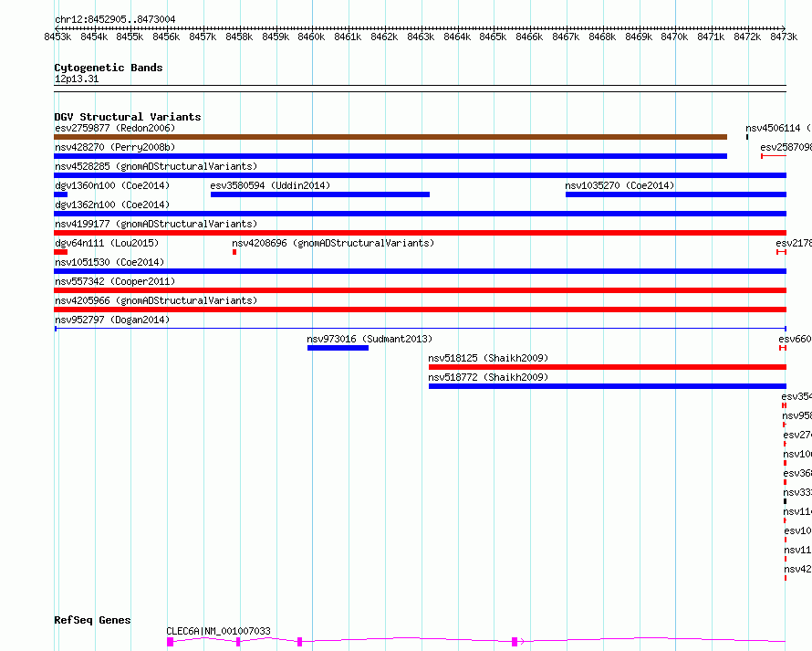This screenshot has width=812, height=651.
Task: Open the nsv4528285 gnomAD variant label
Action: coord(155,166)
